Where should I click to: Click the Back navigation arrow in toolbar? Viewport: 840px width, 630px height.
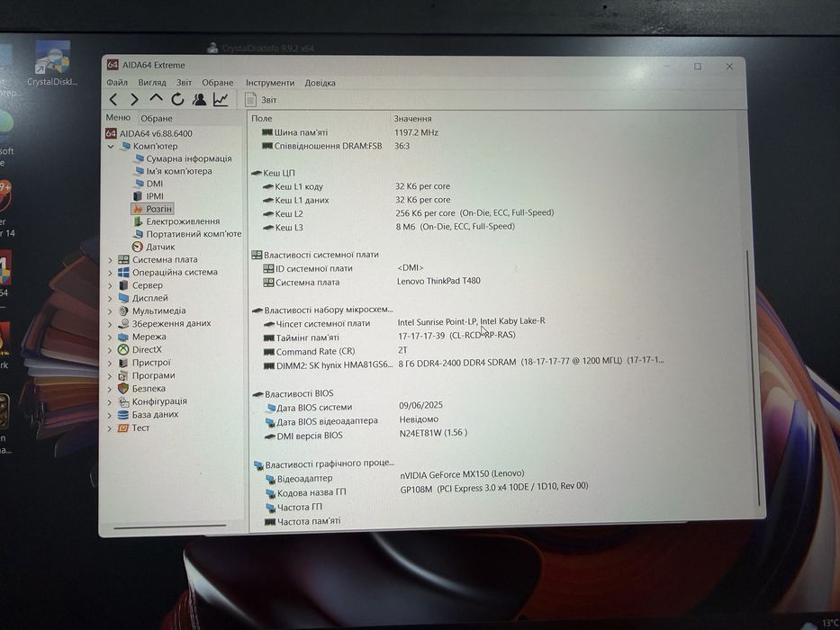click(x=113, y=99)
